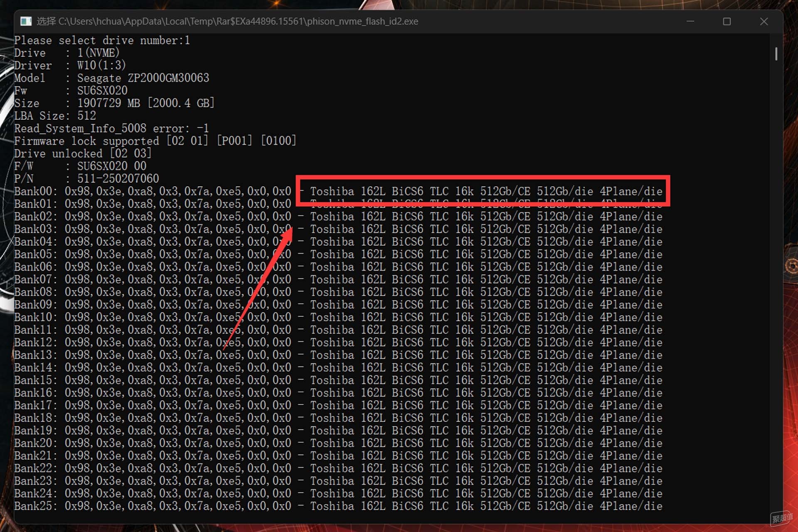The width and height of the screenshot is (798, 532).
Task: Click the Bank02 row
Action: (x=338, y=217)
